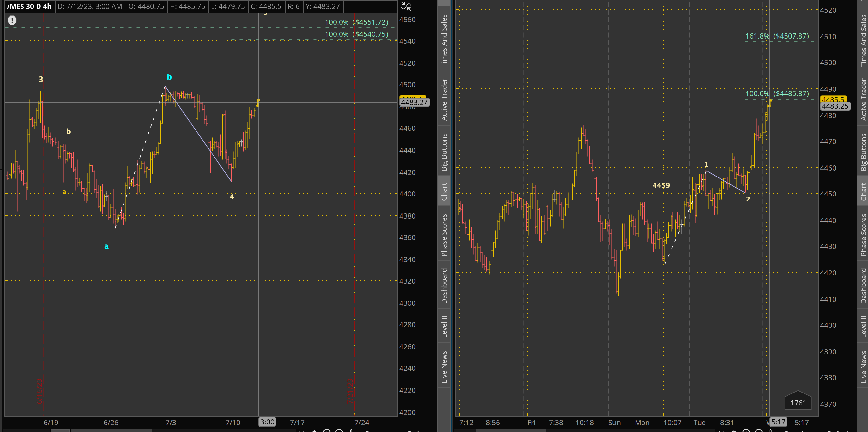Open the exclamation alert icon on left chart
The width and height of the screenshot is (868, 432).
coord(12,21)
